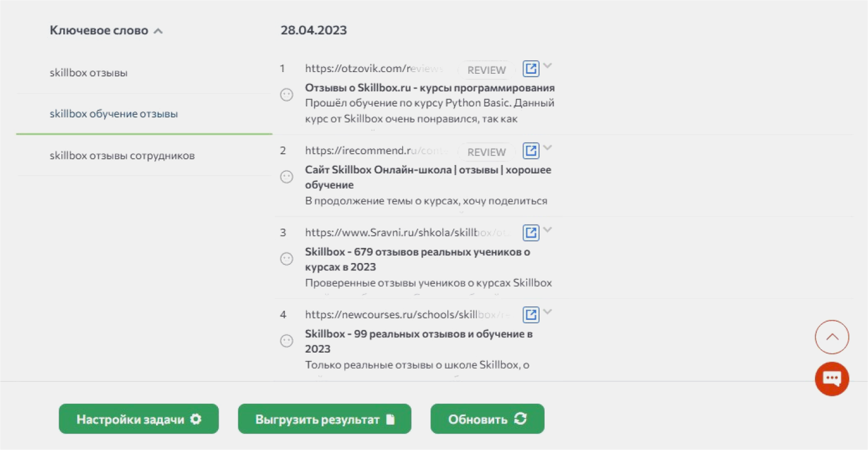Select keyword skillbox отзывы сотрудников
868x450 pixels.
122,155
